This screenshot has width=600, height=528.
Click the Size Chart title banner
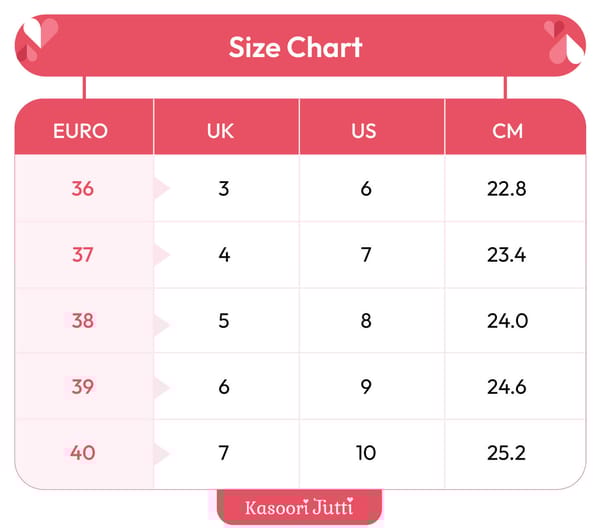pyautogui.click(x=296, y=47)
